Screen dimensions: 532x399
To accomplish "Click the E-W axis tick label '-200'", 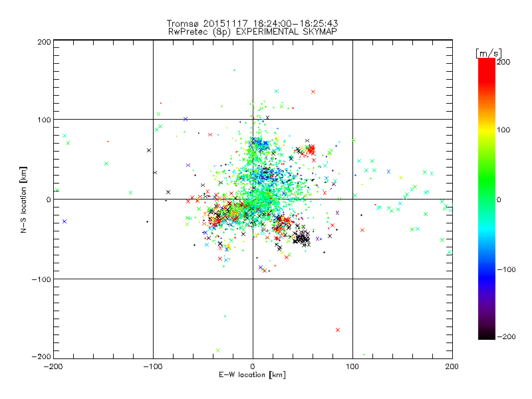I will click(x=53, y=366).
